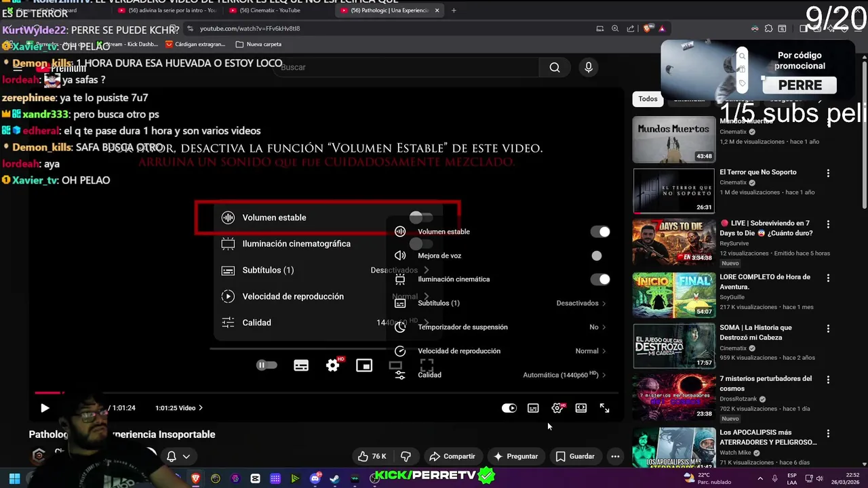The image size is (868, 488).
Task: Toggle the autoplay switch in the player bar
Action: click(509, 408)
